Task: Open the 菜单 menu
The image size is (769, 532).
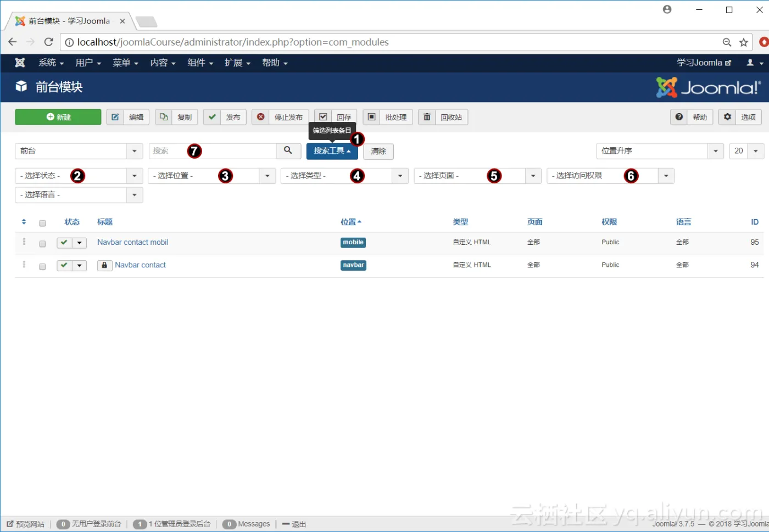Action: [125, 63]
